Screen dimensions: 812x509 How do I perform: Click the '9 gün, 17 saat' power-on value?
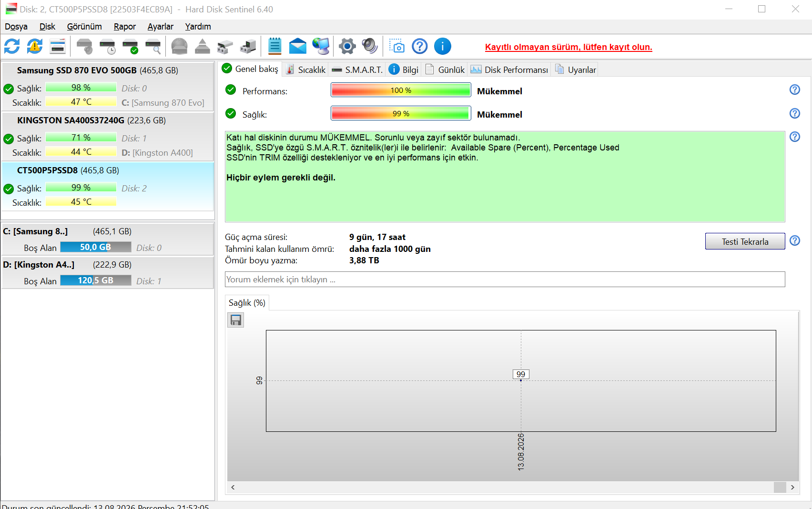(377, 237)
